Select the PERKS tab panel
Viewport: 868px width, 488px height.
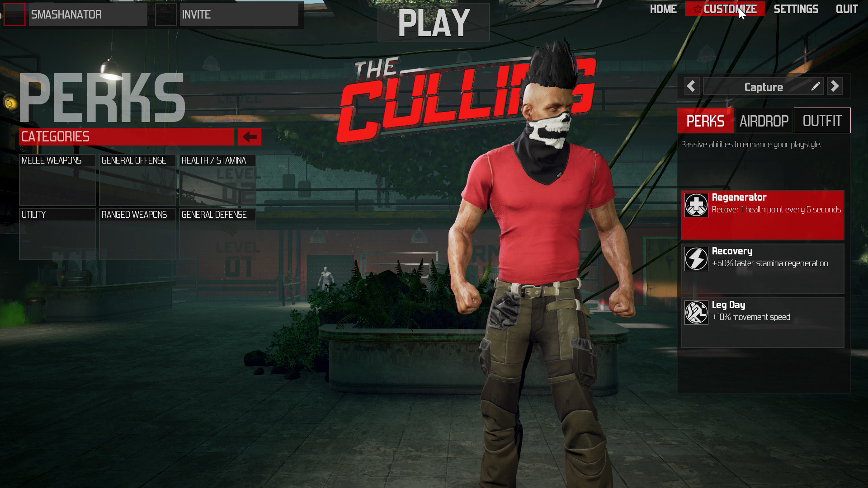tap(706, 121)
